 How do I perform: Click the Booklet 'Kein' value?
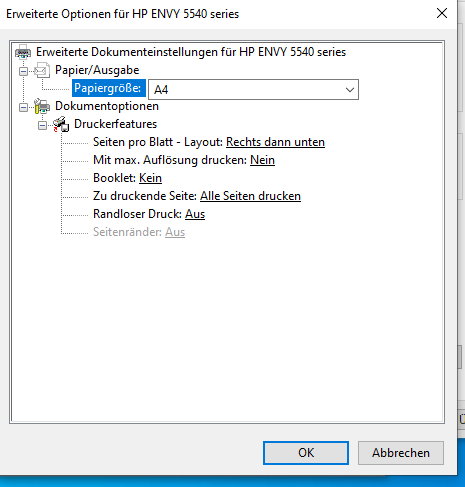click(150, 178)
